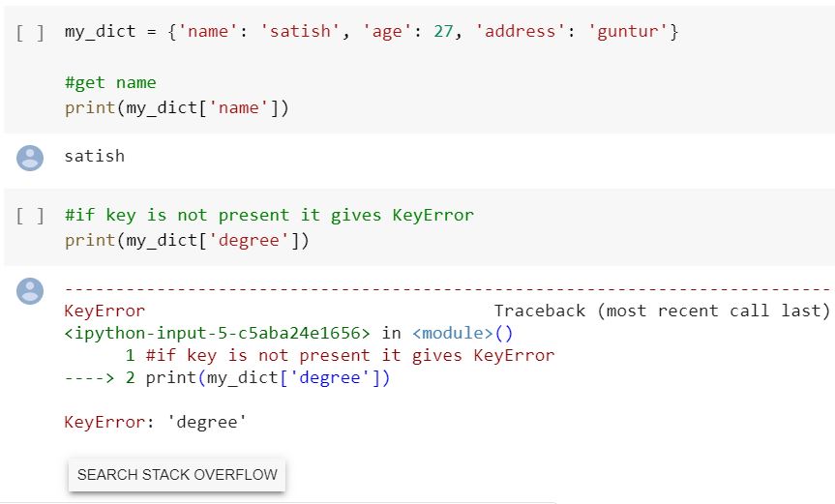This screenshot has height=504, width=835.
Task: Click the '#if key is not present' comment in the code cell
Action: click(269, 215)
